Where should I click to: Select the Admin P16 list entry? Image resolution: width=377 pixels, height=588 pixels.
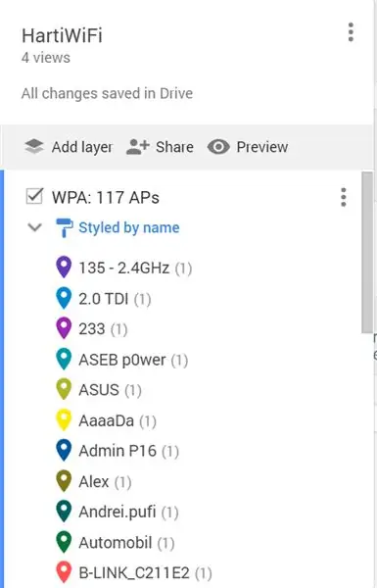(x=118, y=451)
